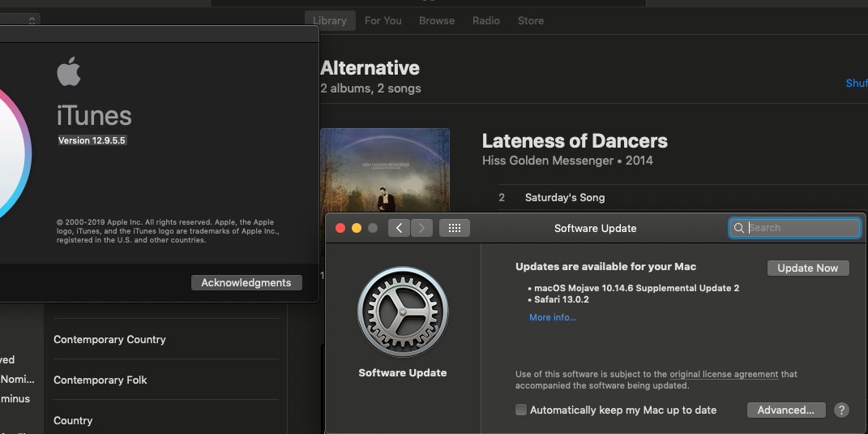
Task: Open the More info… link
Action: coord(553,317)
